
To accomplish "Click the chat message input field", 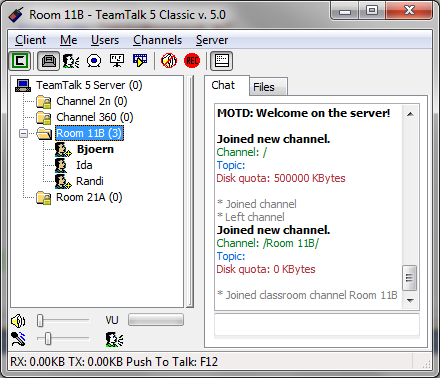I will pos(317,324).
